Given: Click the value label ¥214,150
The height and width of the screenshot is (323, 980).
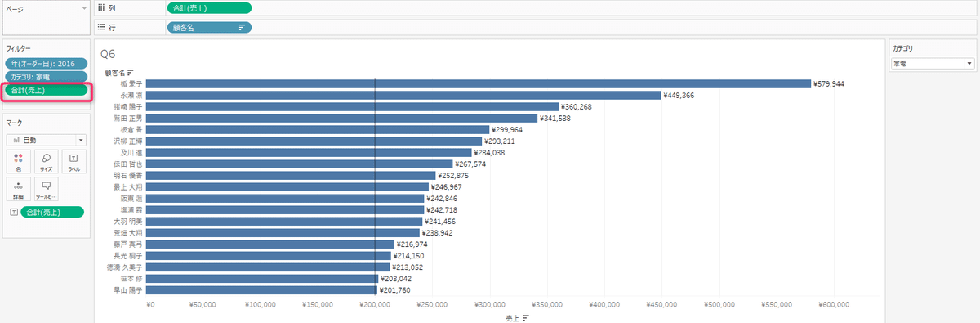Looking at the screenshot, I should click(x=409, y=255).
